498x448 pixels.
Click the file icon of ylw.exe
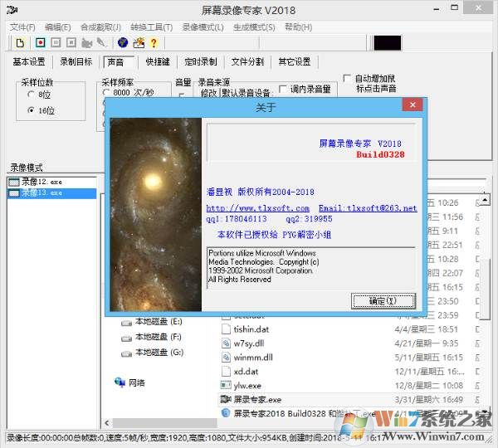point(226,385)
